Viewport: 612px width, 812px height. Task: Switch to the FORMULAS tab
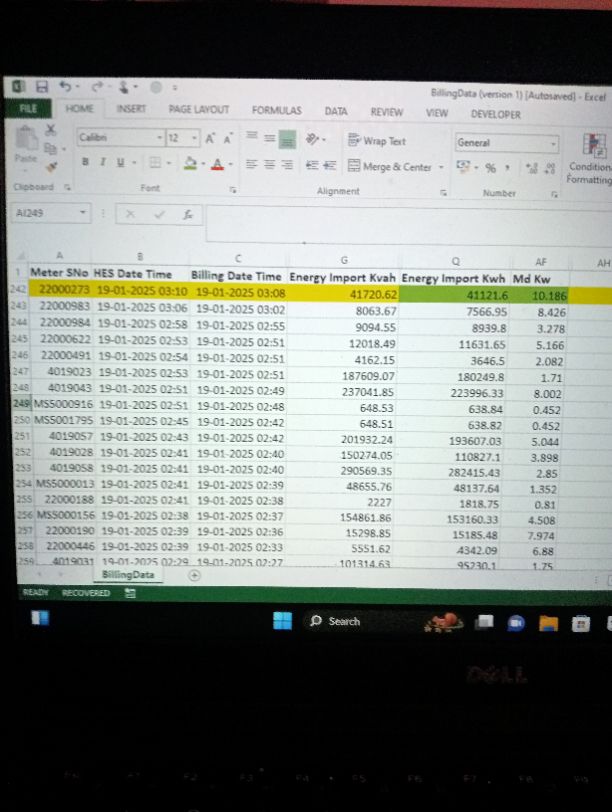point(276,110)
